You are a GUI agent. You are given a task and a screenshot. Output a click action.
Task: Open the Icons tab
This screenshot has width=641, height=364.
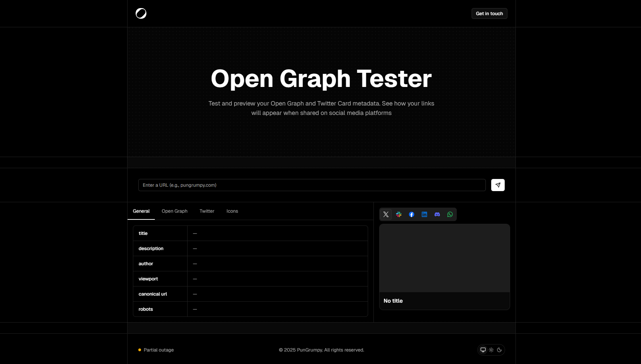click(232, 211)
